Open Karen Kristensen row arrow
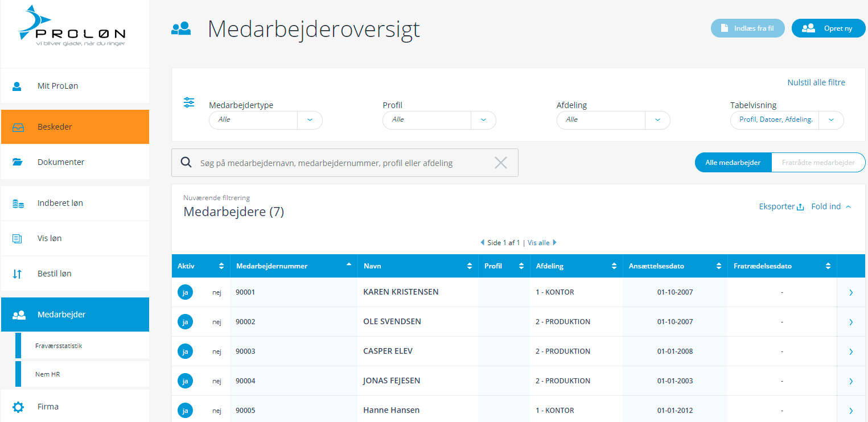Screen dimensions: 868x422 [851, 292]
